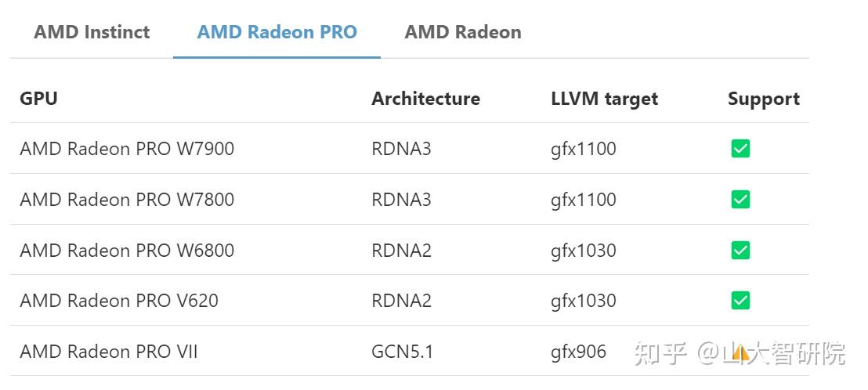Image resolution: width=868 pixels, height=390 pixels.
Task: Select the AMD Radeon PRO W7900 cell
Action: (x=127, y=149)
